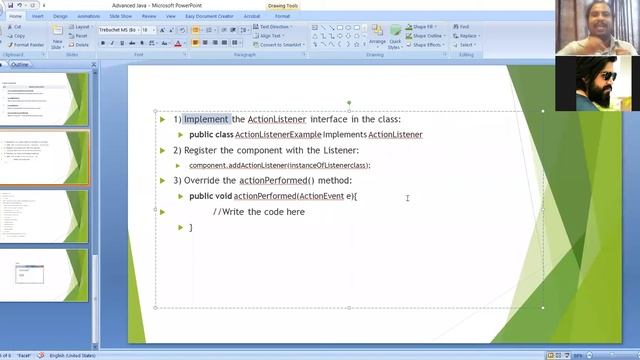
Task: Select the first visible slide thumbnail
Action: pyautogui.click(x=44, y=99)
